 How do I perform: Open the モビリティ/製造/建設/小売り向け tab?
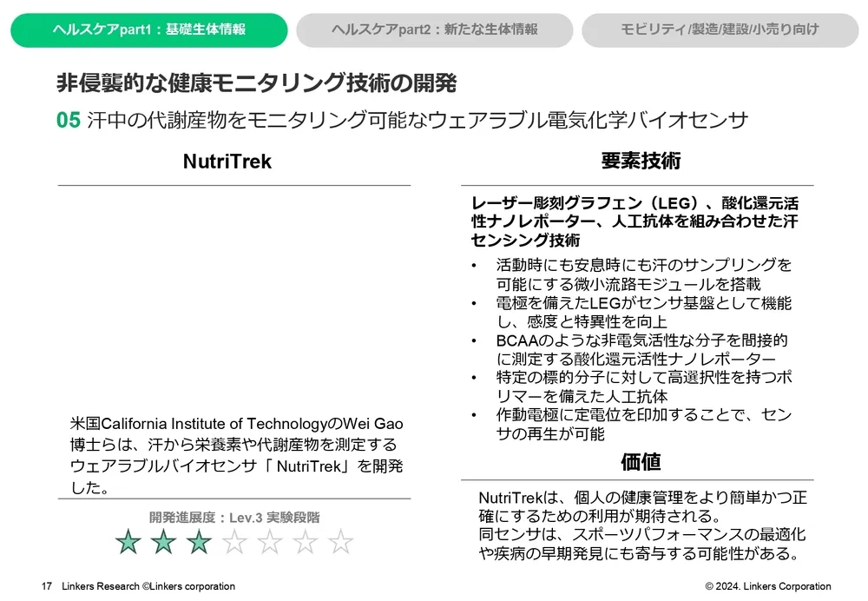720,30
